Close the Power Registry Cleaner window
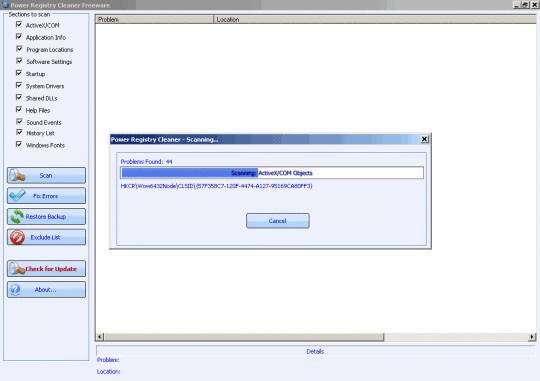The width and height of the screenshot is (540, 381). point(534,5)
